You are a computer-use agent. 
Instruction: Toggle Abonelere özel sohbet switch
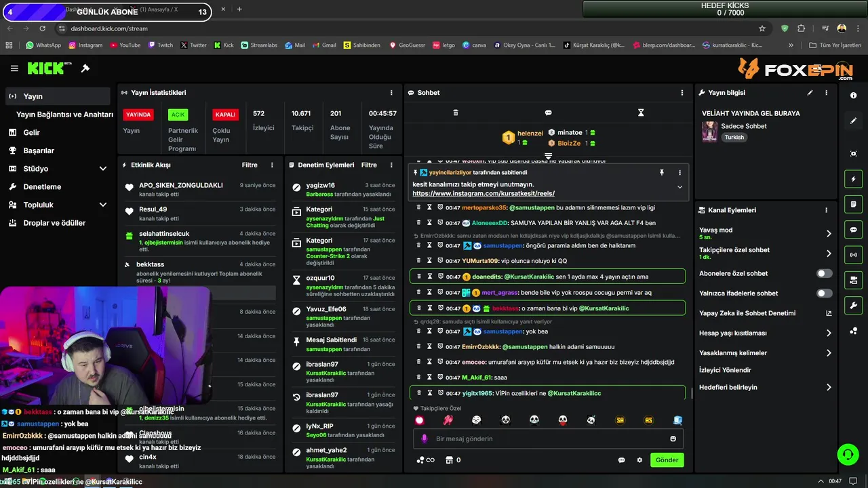[x=824, y=273]
